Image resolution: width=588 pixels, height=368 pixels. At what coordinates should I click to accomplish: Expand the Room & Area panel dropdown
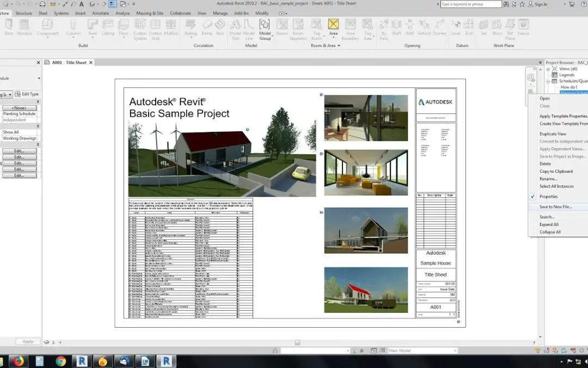click(x=339, y=46)
